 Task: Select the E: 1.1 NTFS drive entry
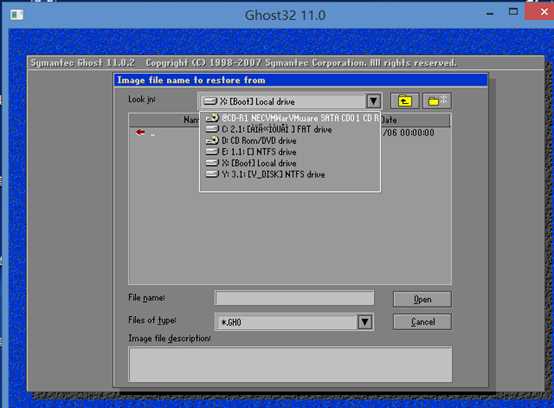click(290, 152)
